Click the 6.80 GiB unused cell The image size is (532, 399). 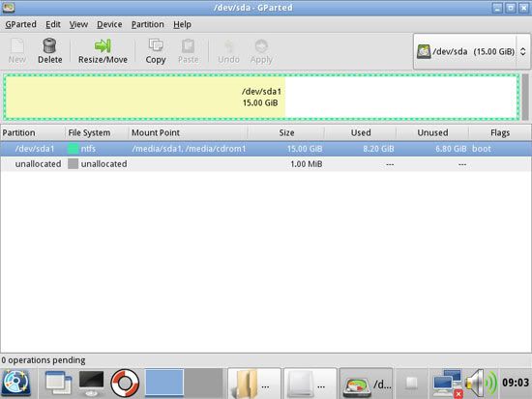tap(451, 149)
